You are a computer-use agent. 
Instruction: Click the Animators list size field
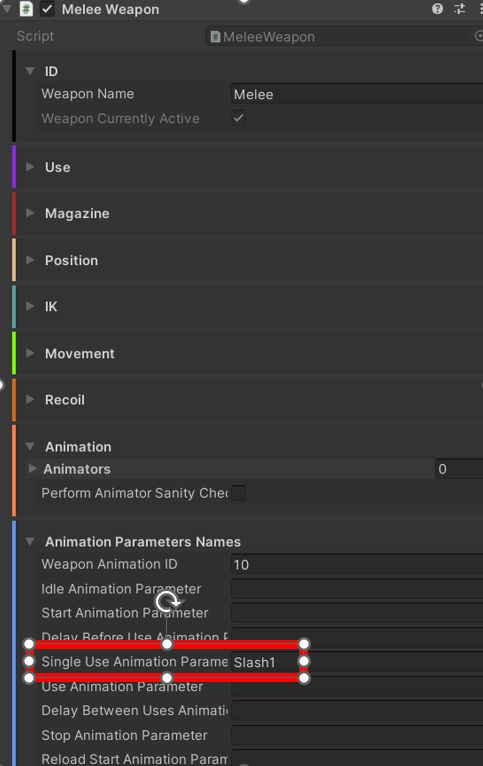(x=459, y=469)
